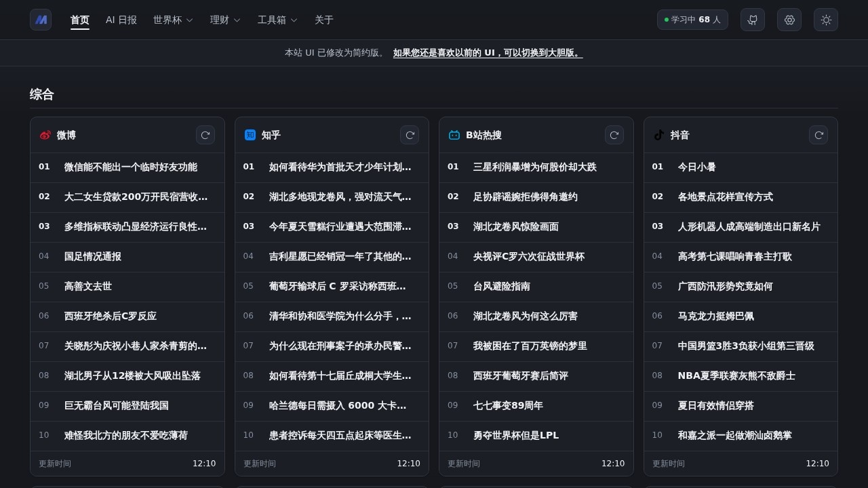Open 大二女生贷款200万开民宿 topic
Screen dimensions: 868x488
(136, 197)
